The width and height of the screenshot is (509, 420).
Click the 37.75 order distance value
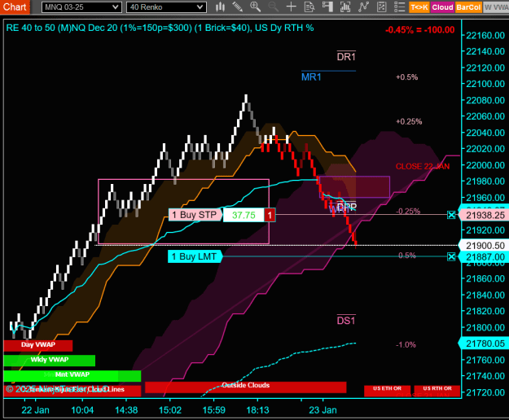point(244,215)
